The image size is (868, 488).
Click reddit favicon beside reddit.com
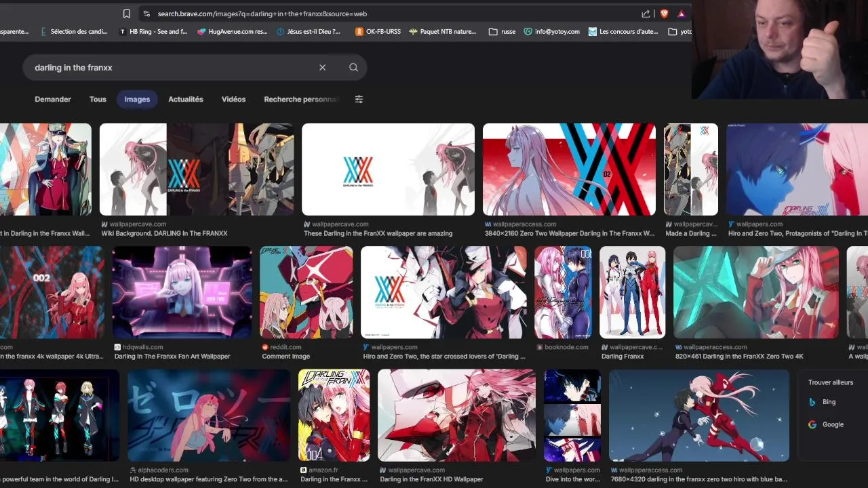(265, 347)
